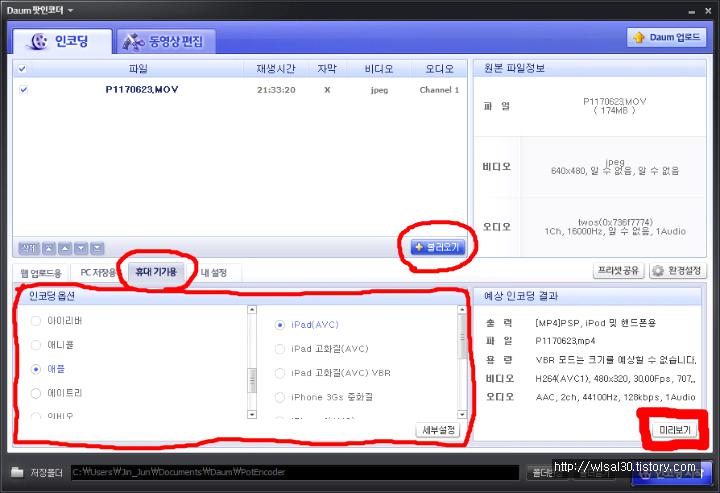The image size is (720, 493).
Task: Click the 파일 column header
Action: point(138,69)
